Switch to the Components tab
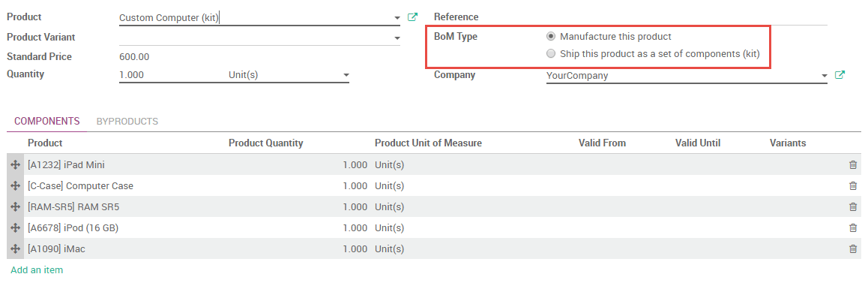This screenshot has width=868, height=283. (x=47, y=121)
